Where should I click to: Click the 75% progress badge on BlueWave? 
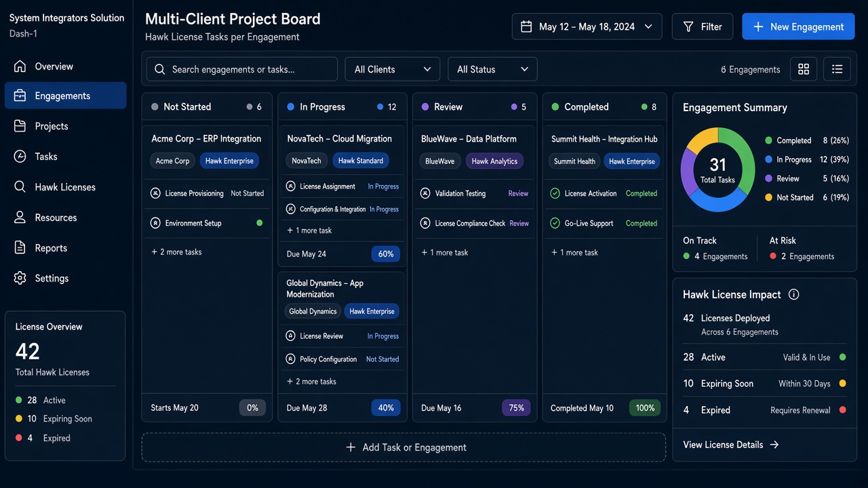pos(517,408)
